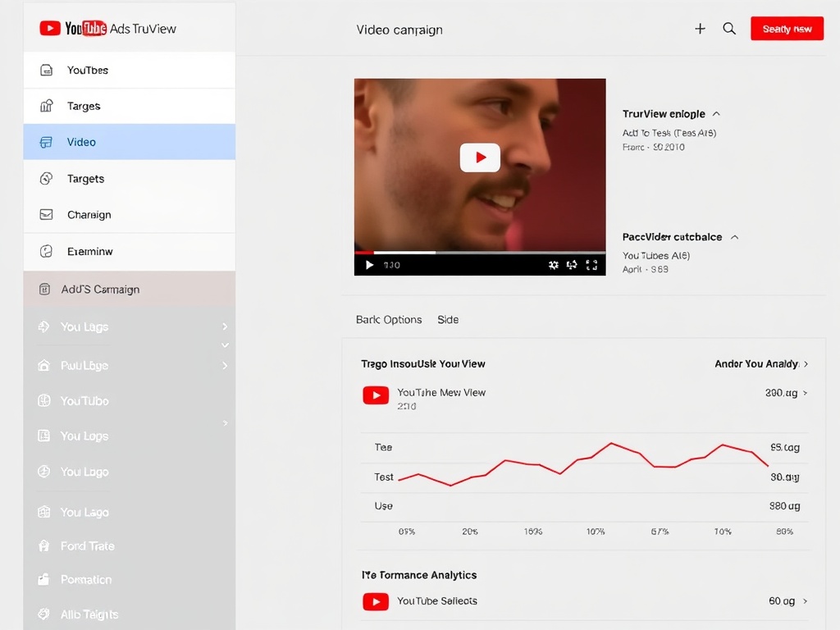The width and height of the screenshot is (840, 630).
Task: Click the Targets sidebar icon
Action: [47, 178]
